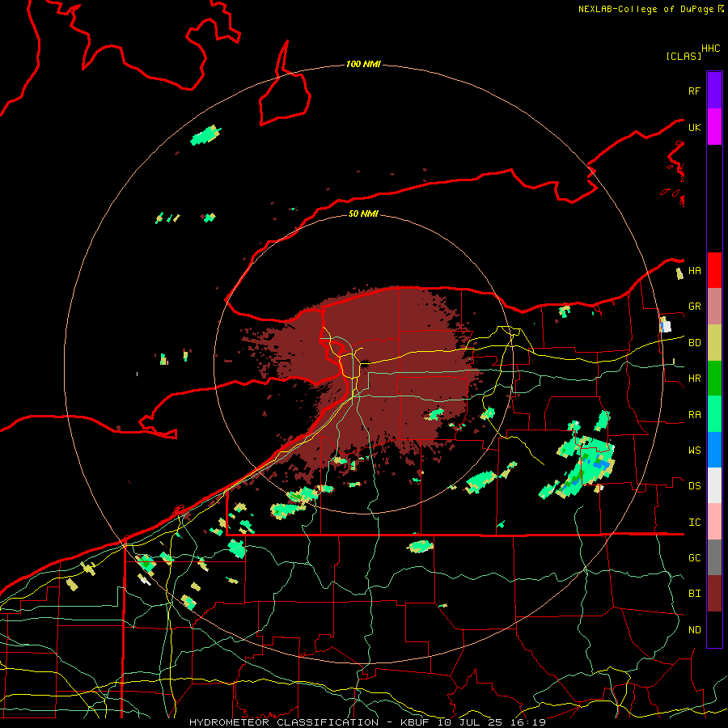Click the RF purple legend swatch
Viewport: 728px width, 728px height.
point(714,91)
